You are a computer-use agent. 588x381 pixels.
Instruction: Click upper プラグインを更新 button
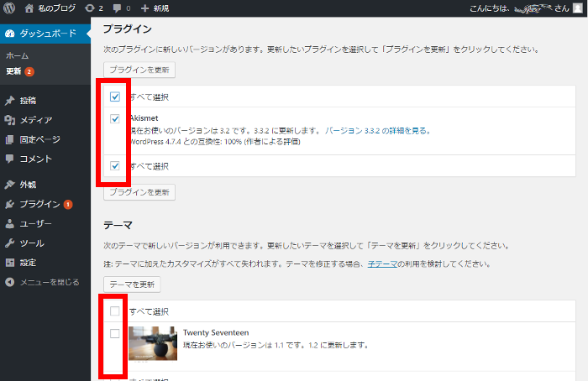[139, 70]
